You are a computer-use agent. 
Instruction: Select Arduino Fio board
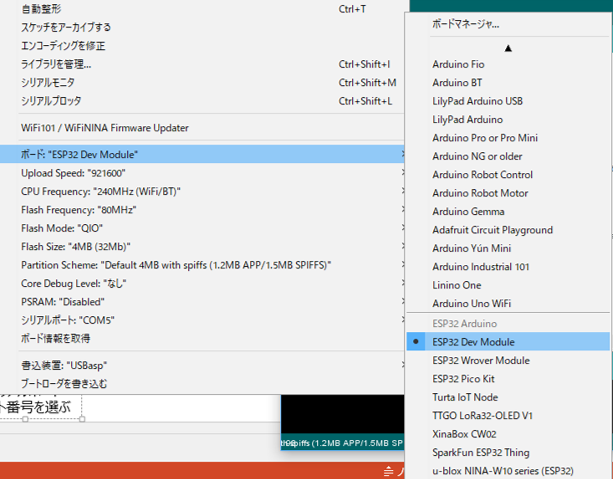[508, 64]
